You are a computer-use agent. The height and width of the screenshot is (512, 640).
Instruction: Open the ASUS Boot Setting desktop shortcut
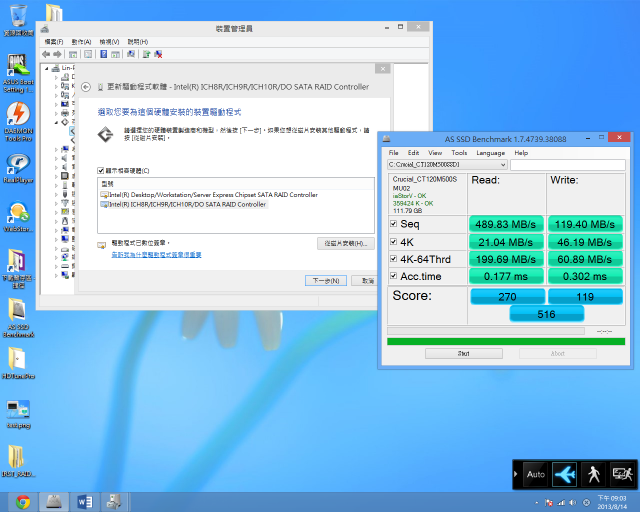point(18,73)
